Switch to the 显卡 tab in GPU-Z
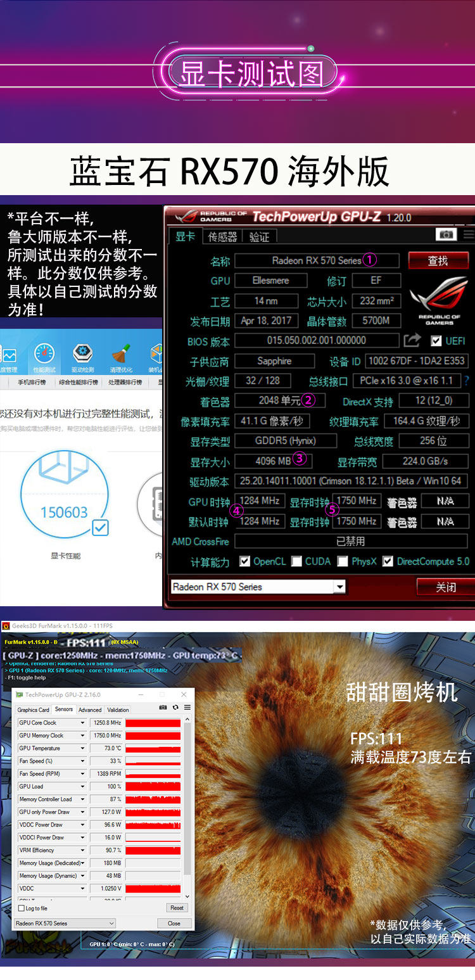Screen dimensions: 475x980 click(185, 237)
